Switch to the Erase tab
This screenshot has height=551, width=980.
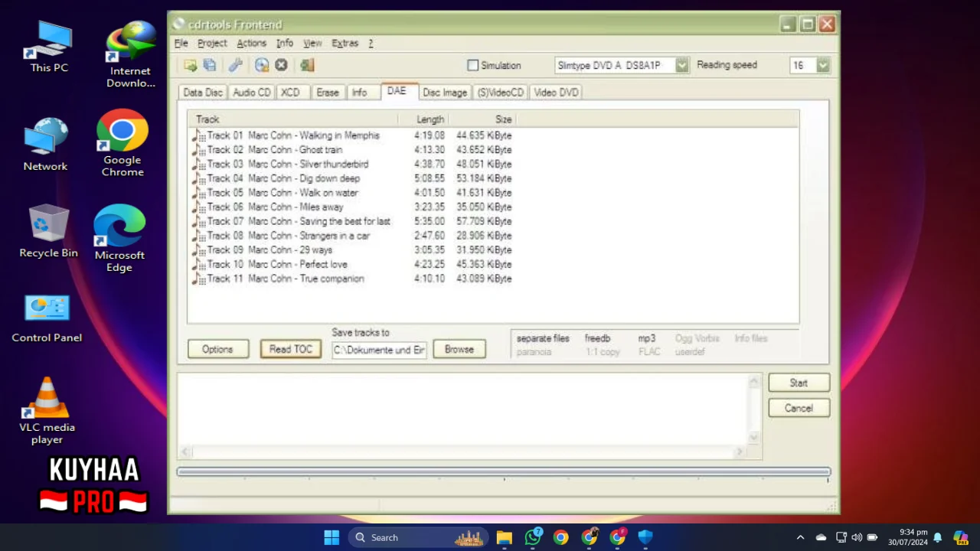328,93
